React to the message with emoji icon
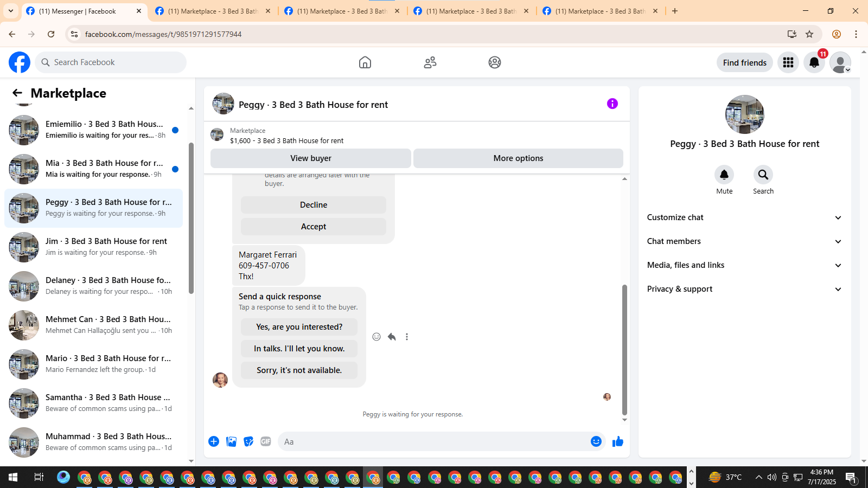The height and width of the screenshot is (488, 868). click(x=376, y=337)
